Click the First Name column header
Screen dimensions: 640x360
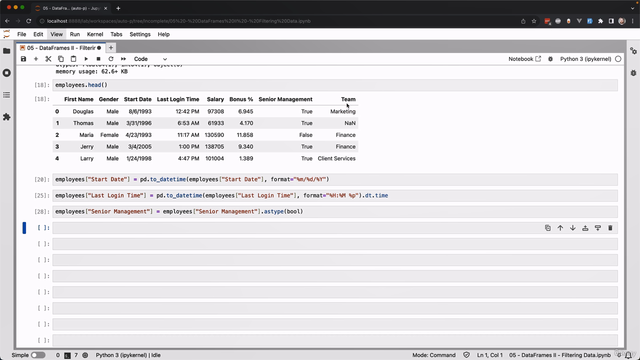pos(79,99)
